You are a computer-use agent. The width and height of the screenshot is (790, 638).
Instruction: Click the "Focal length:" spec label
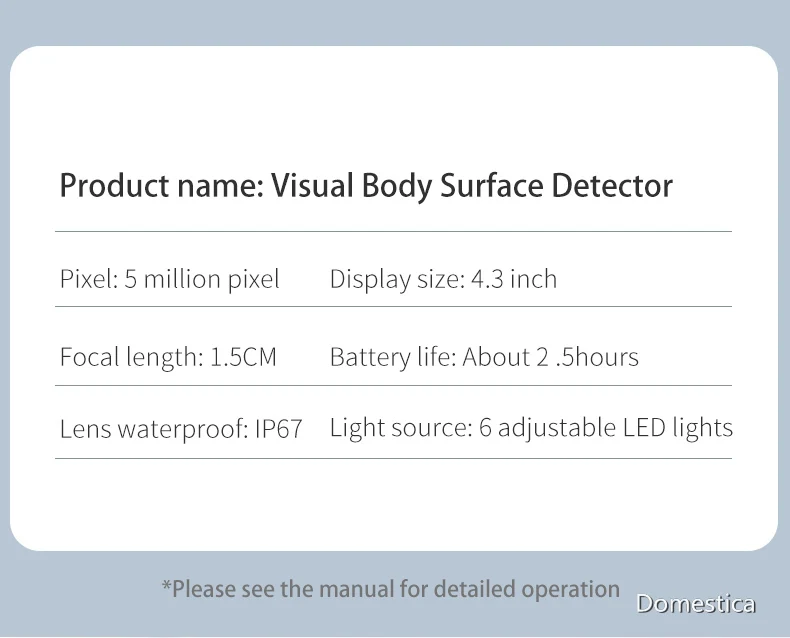tap(131, 357)
